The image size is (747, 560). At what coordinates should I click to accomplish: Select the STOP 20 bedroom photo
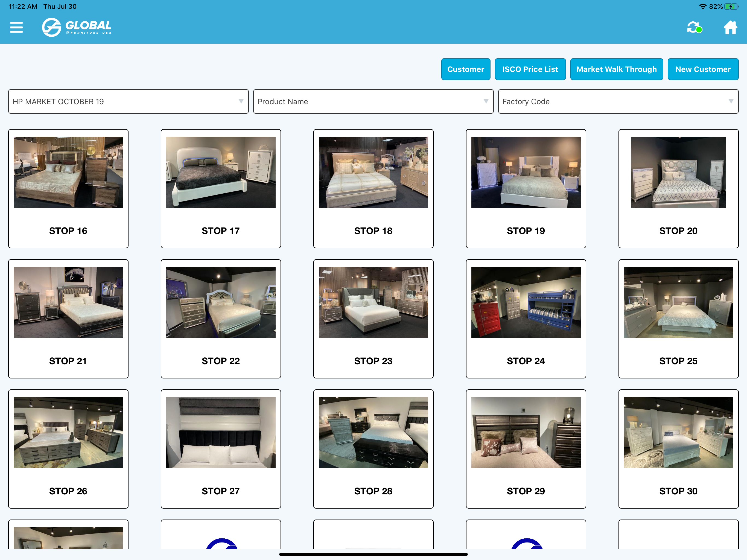(678, 172)
